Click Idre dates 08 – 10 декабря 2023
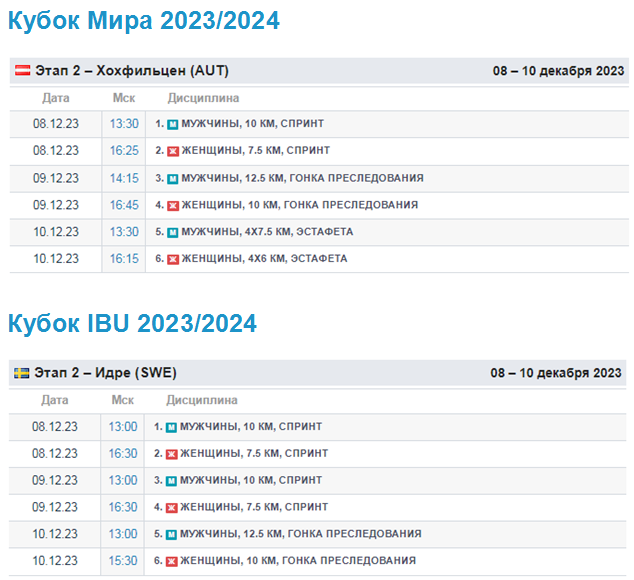 coord(556,373)
